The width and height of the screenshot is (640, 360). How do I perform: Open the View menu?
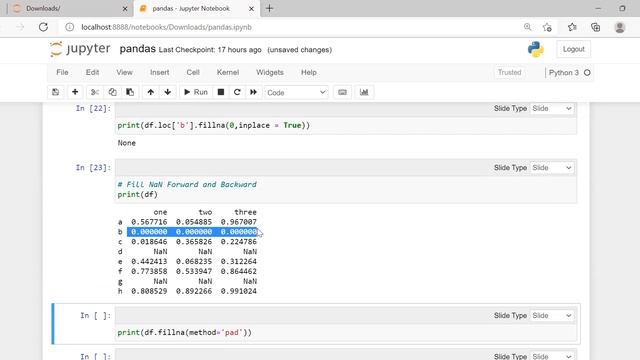coord(124,72)
